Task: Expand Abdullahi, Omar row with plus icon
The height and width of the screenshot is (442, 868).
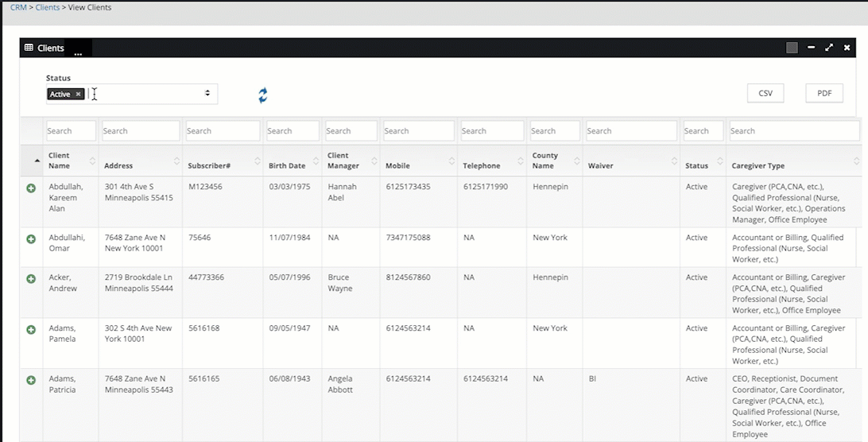Action: [x=31, y=239]
